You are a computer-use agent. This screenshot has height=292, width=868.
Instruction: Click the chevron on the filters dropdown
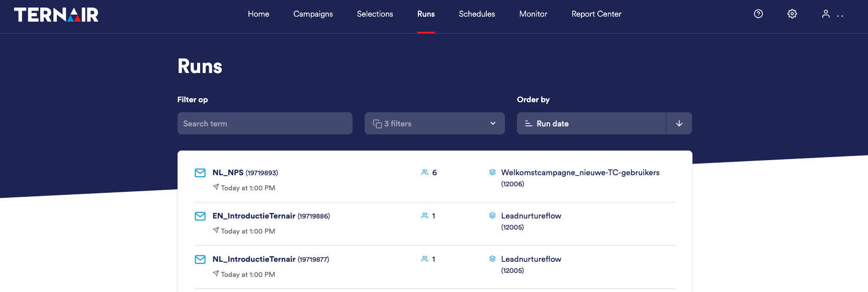point(493,123)
